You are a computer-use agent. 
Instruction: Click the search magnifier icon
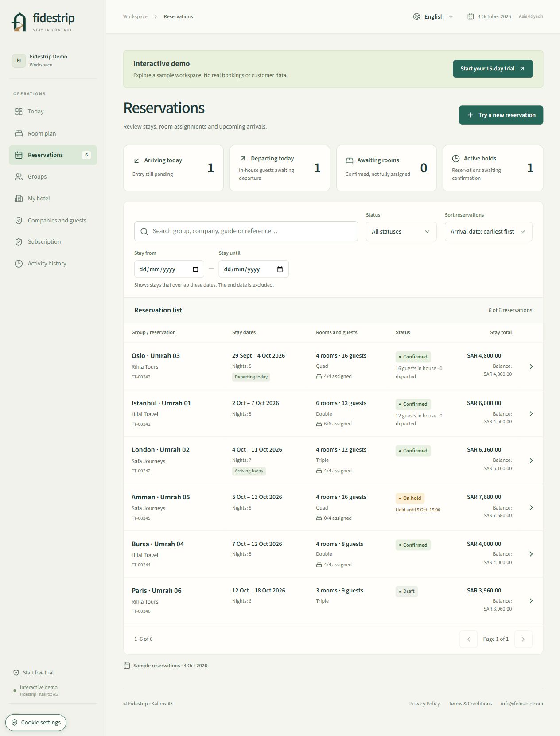click(x=144, y=231)
